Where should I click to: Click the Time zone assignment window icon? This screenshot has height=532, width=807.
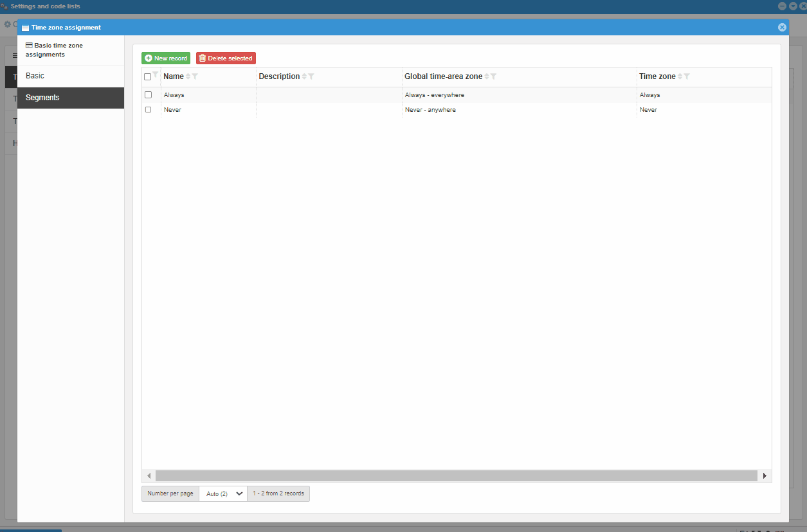point(25,28)
